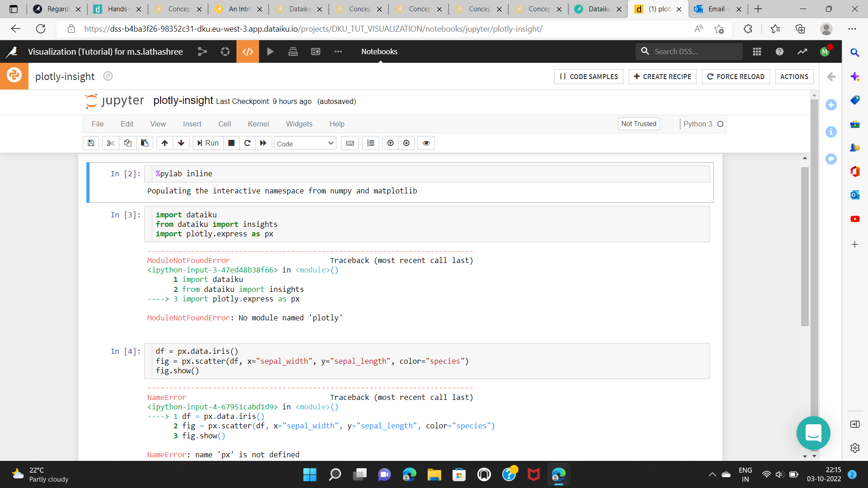Click the Not Trusted indicator
868x488 pixels.
(x=638, y=123)
